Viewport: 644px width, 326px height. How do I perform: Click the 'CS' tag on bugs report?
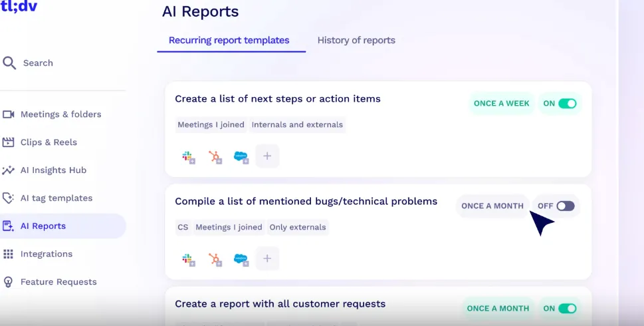(x=183, y=228)
